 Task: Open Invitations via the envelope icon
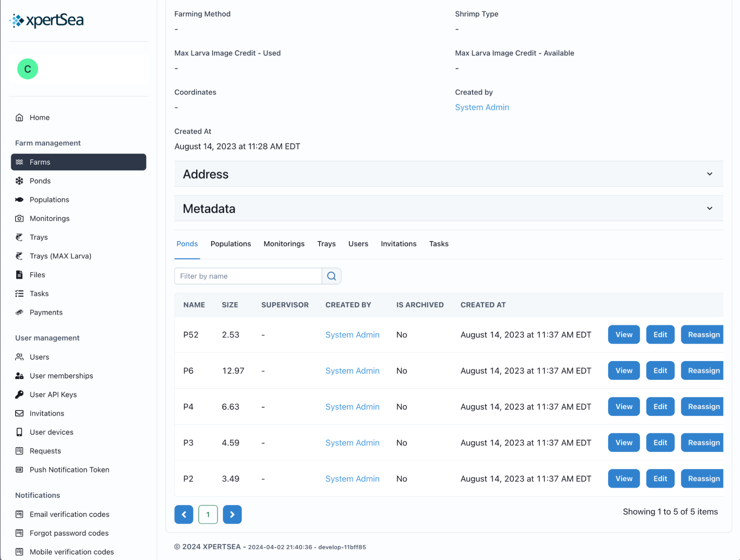pos(20,413)
